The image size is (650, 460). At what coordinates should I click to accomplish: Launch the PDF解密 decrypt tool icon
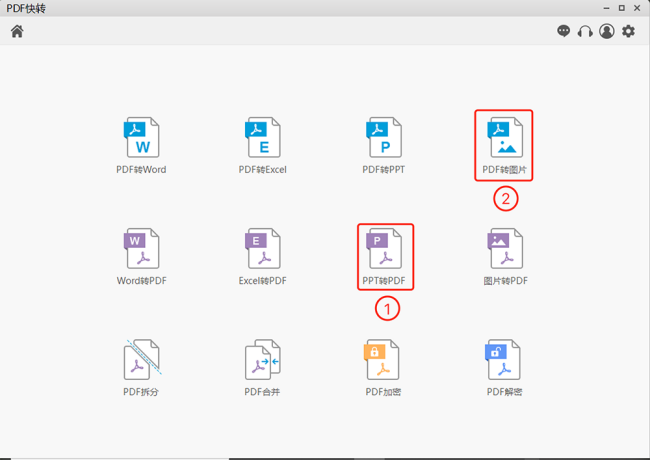coord(503,359)
